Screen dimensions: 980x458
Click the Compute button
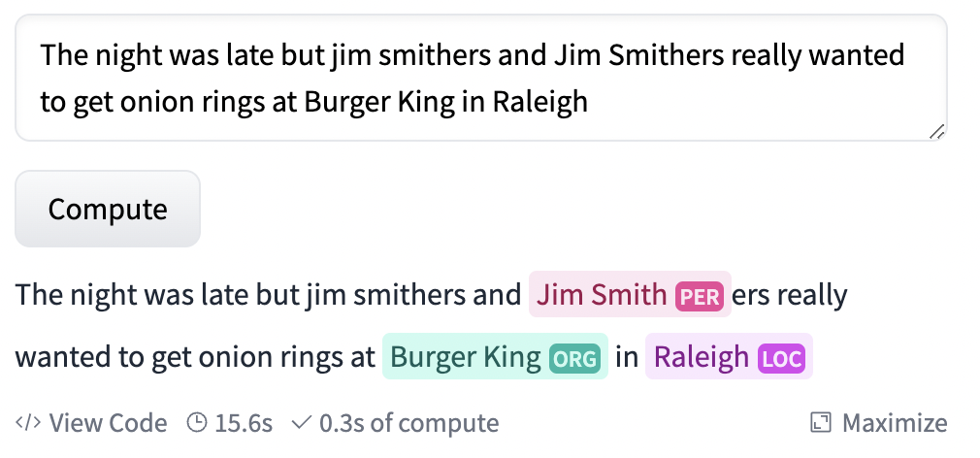(x=108, y=209)
